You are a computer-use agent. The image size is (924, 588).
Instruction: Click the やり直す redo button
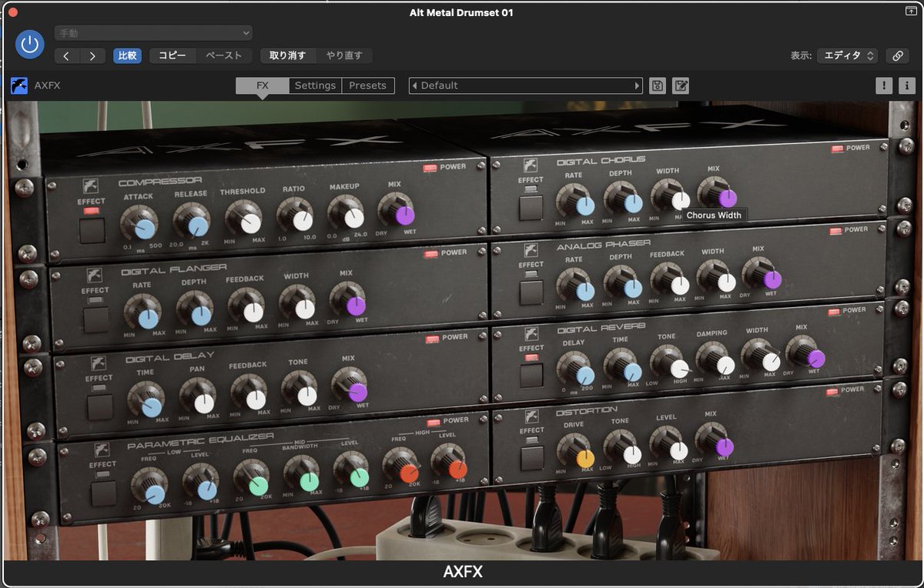click(344, 55)
